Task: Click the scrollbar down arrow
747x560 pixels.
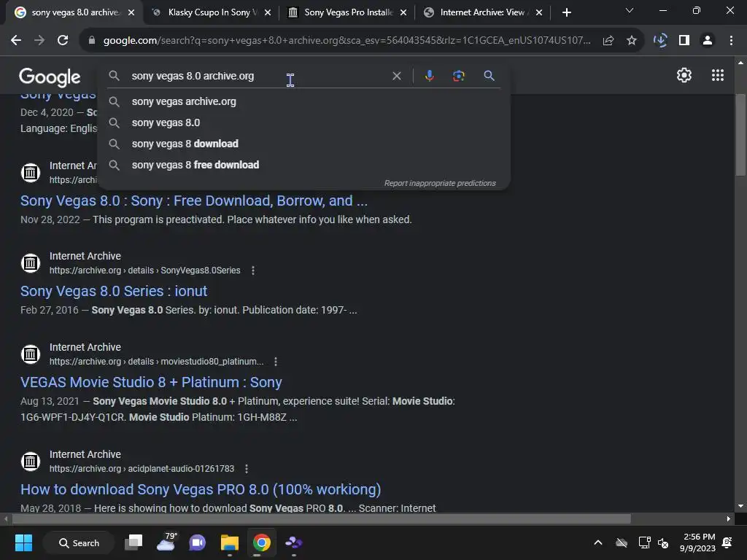Action: 740,506
